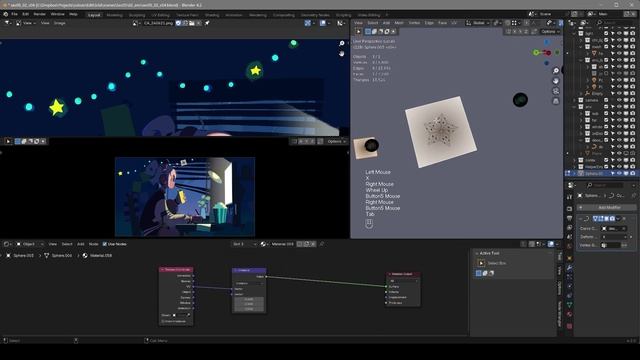Open Object shader type dropdown in node editor

point(29,244)
